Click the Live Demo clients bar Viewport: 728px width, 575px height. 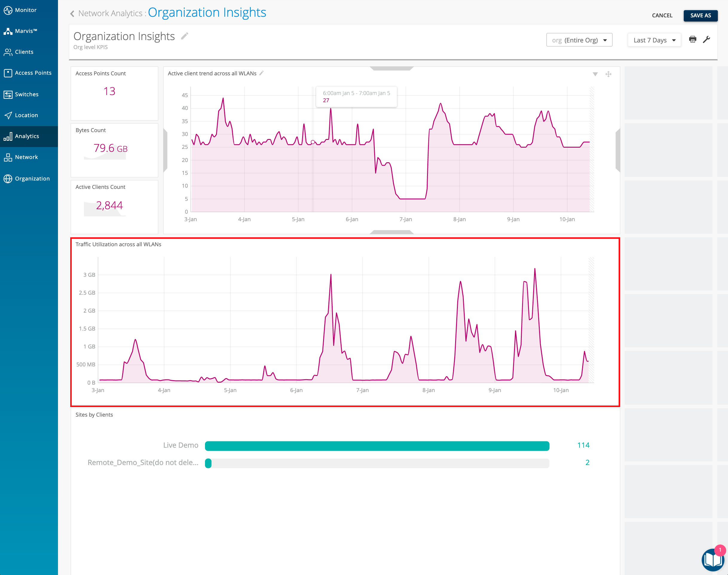pos(377,446)
